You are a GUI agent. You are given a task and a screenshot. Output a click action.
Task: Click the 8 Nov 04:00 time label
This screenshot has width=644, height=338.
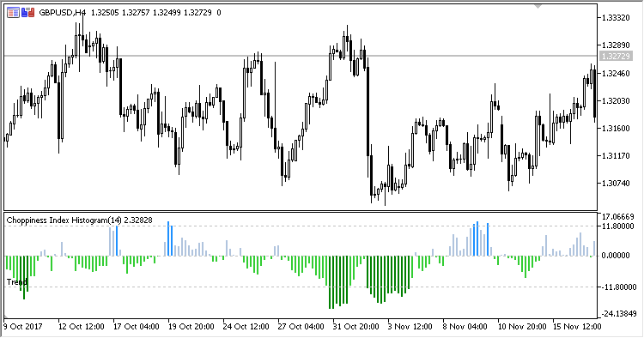coord(465,327)
